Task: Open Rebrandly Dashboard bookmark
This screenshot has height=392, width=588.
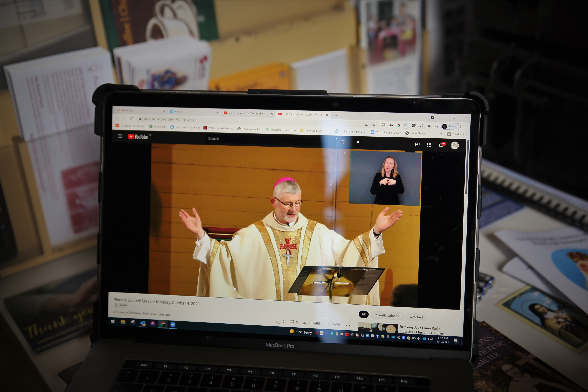Action: (351, 132)
